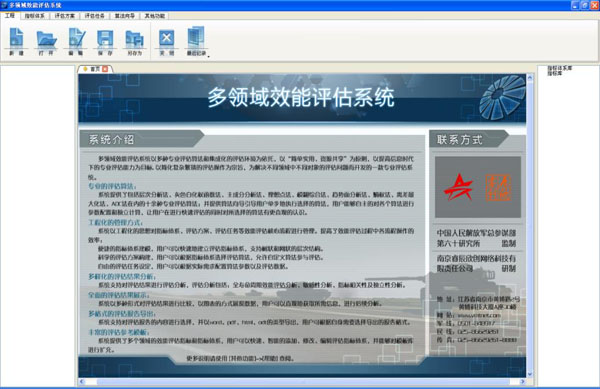Click the 另存为 (Save As) icon
The height and width of the screenshot is (389, 600).
tap(134, 42)
